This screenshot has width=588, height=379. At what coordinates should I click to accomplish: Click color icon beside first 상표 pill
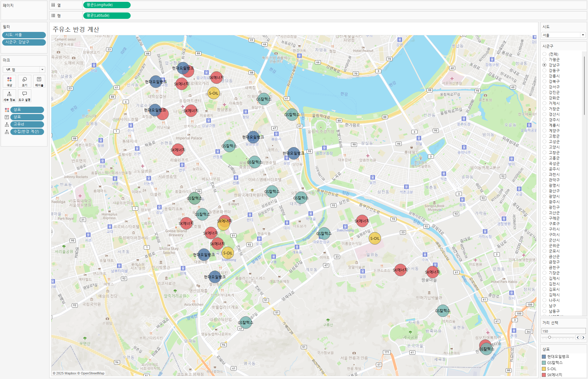[7, 110]
